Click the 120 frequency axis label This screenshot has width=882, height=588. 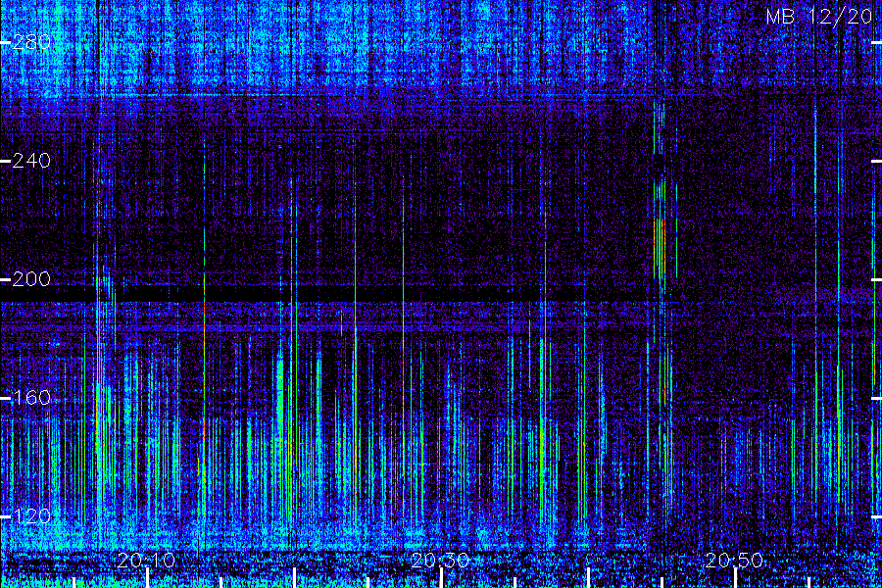coord(31,516)
